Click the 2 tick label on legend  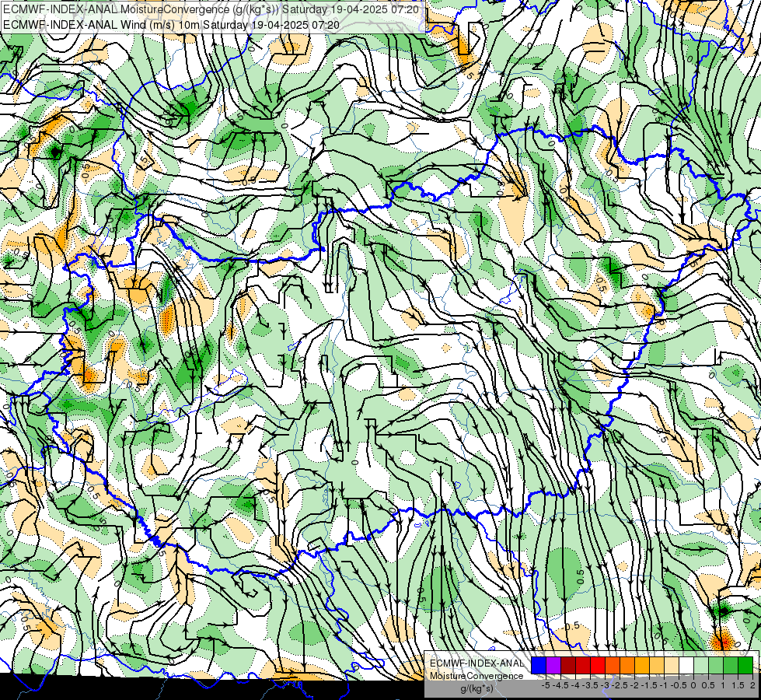coord(752,685)
